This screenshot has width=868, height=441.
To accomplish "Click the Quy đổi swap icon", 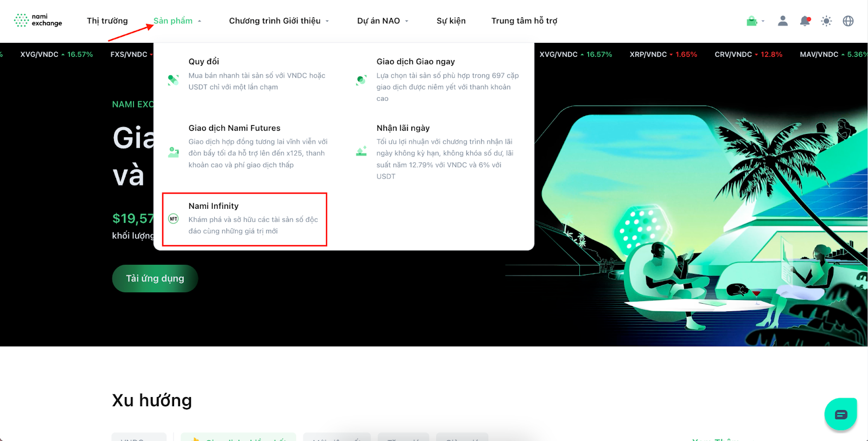I will coord(173,80).
